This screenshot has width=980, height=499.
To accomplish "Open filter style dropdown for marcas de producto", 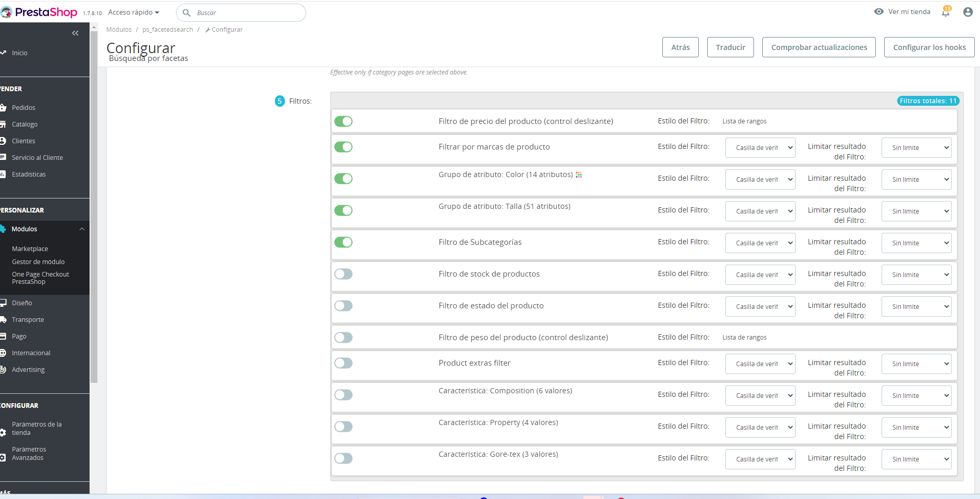I will coord(760,148).
